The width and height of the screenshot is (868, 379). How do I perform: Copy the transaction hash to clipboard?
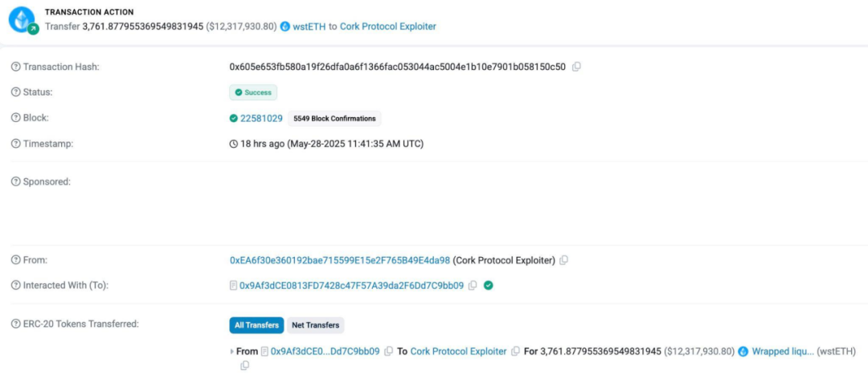tap(576, 67)
